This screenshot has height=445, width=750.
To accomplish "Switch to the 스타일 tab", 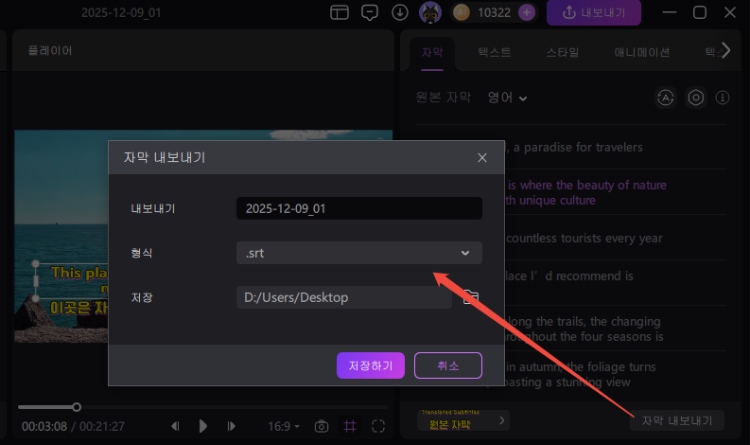I will click(562, 51).
